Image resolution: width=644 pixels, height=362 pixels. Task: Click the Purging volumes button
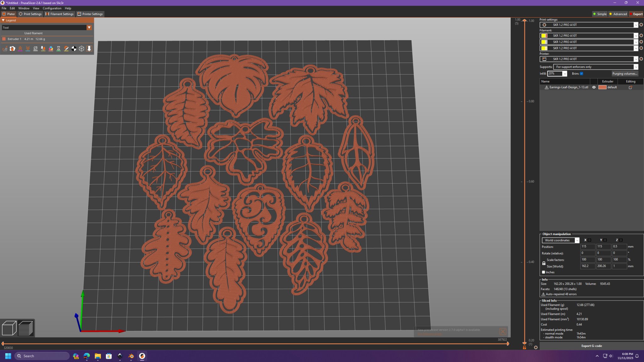[625, 74]
